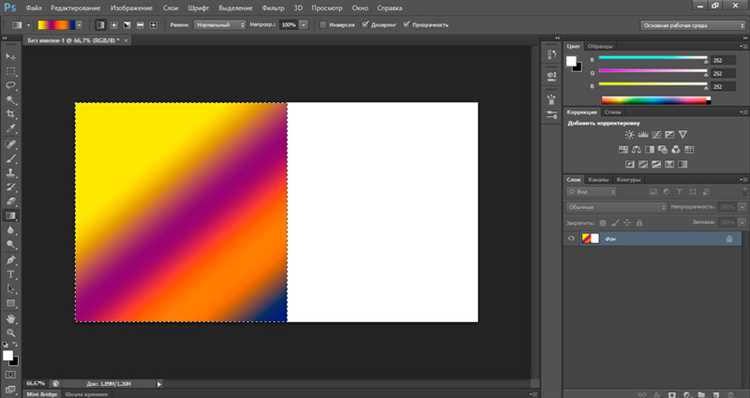
Task: Open the gradient mode dropdown
Action: (220, 25)
